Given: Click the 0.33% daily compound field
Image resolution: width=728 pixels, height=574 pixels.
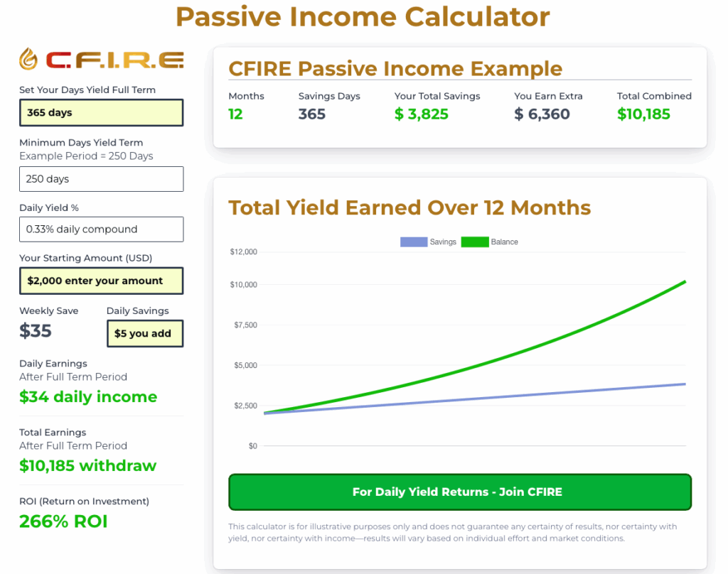Looking at the screenshot, I should click(101, 229).
